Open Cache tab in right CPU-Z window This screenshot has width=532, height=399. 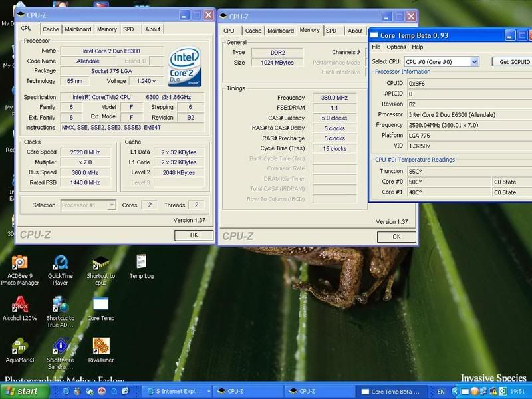(253, 31)
